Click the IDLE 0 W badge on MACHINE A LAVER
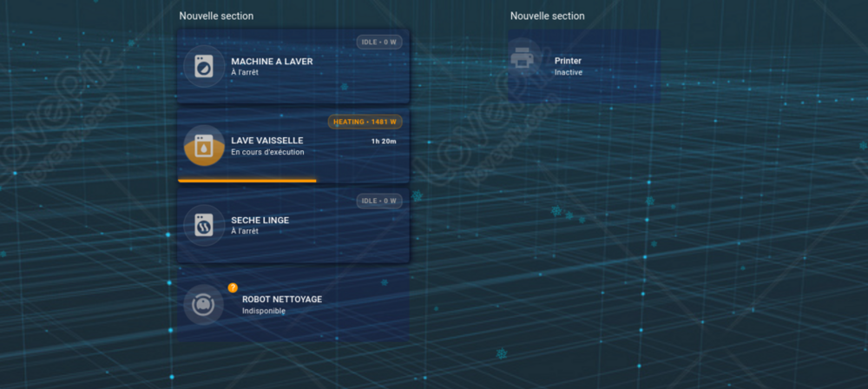868x389 pixels. pos(379,43)
